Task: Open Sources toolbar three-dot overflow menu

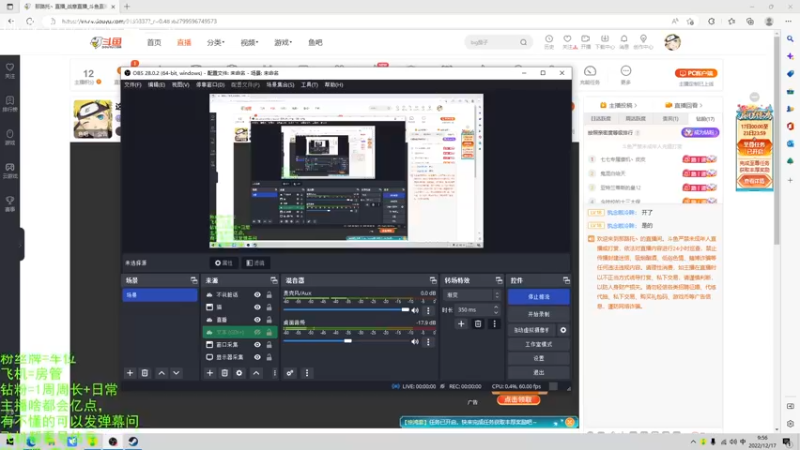Action: click(x=274, y=373)
